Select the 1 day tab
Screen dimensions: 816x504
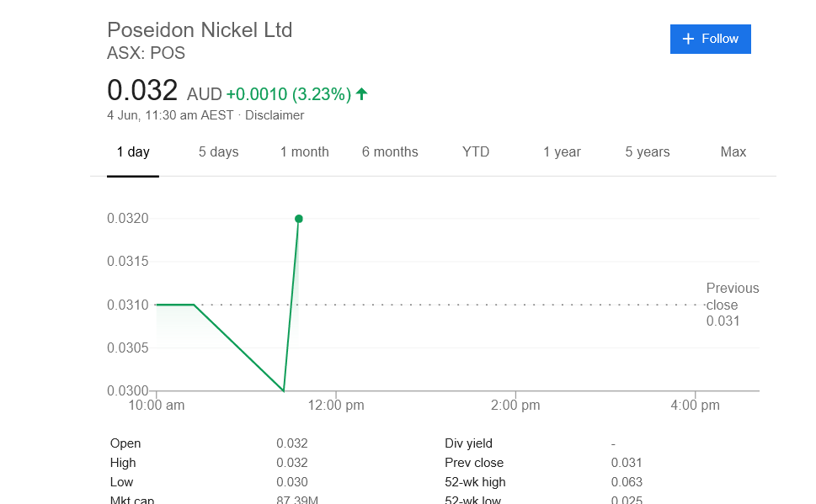point(133,152)
